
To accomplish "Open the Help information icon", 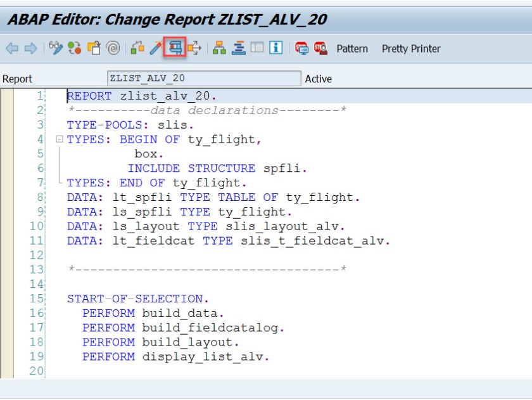I will [276, 48].
